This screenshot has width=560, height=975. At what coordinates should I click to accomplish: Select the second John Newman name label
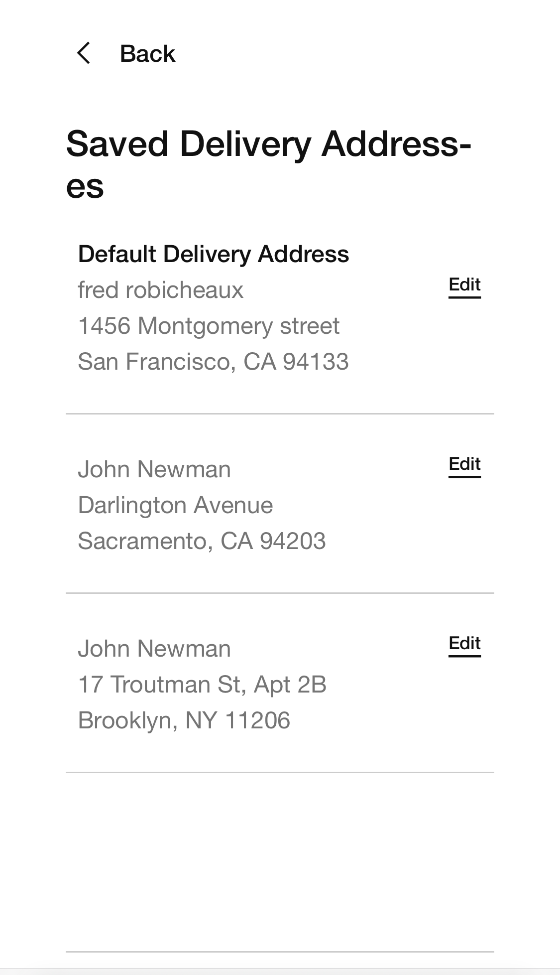154,648
